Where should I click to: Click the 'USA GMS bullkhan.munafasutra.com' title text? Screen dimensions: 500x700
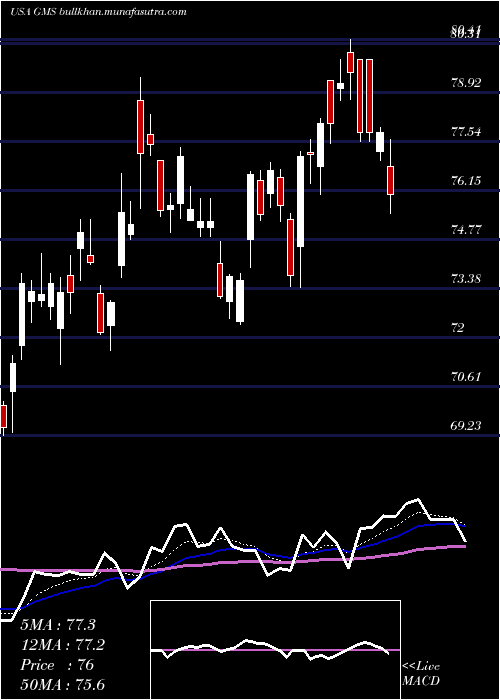pos(98,12)
